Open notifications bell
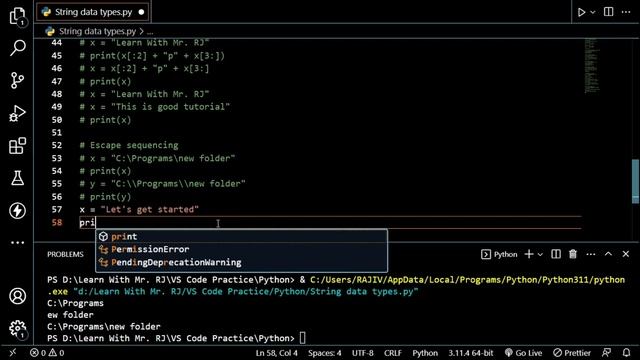This screenshot has width=640, height=360. point(626,353)
